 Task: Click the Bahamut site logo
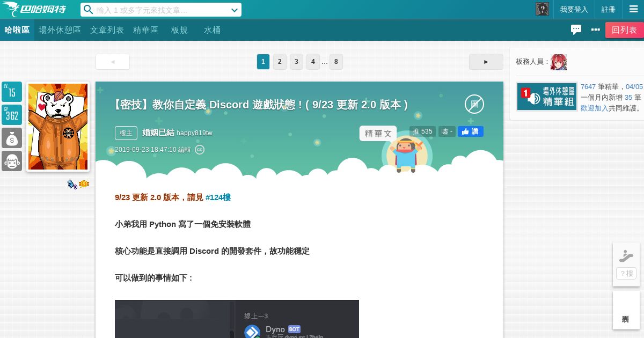[x=34, y=9]
